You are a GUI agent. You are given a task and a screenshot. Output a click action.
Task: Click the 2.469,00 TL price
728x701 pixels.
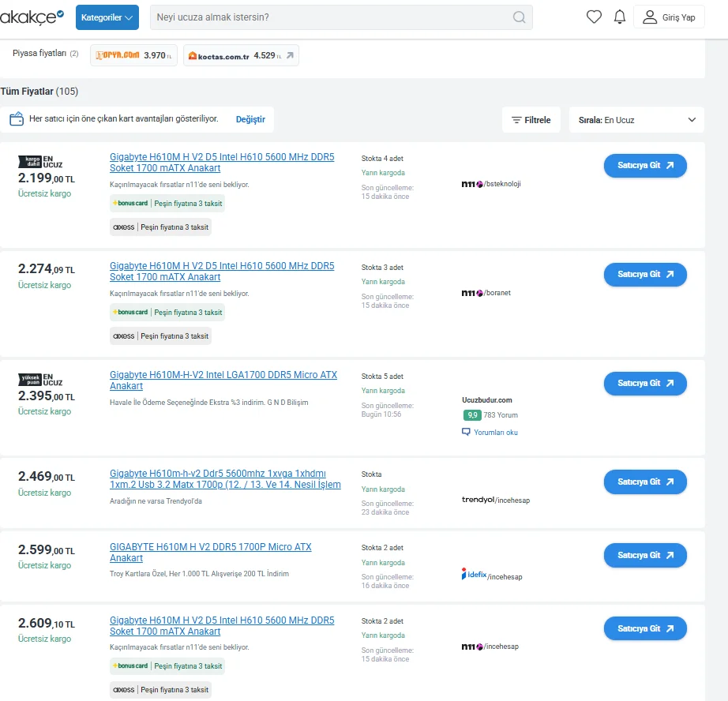47,476
